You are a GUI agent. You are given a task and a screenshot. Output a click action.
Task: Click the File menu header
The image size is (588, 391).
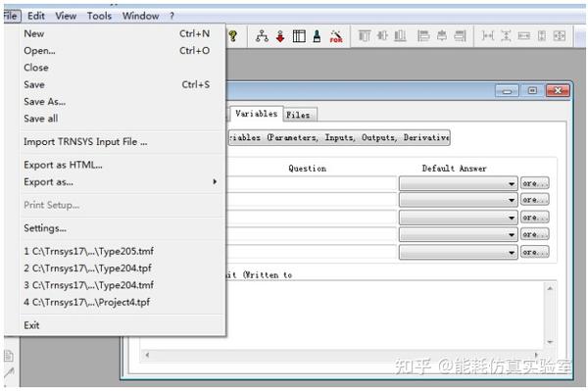coord(11,16)
